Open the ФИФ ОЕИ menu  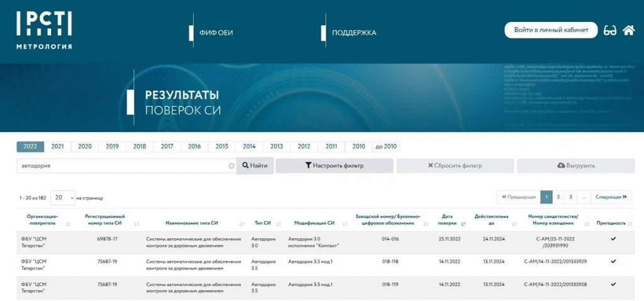pos(216,33)
